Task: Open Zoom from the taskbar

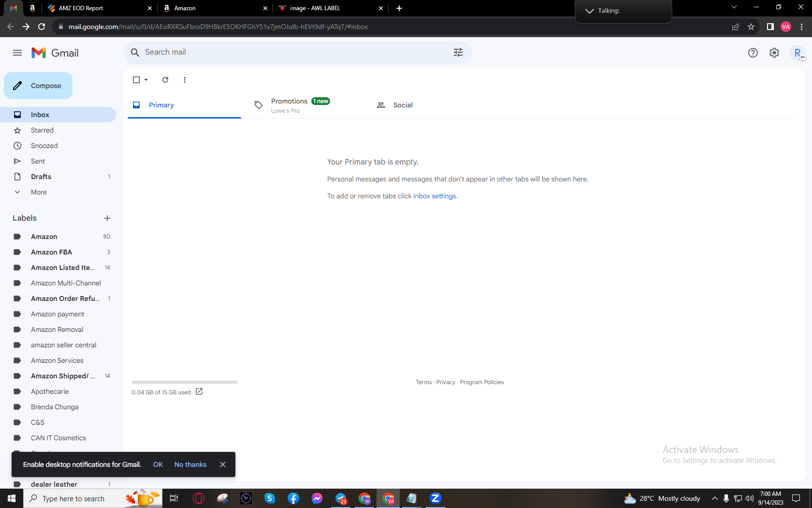Action: tap(435, 498)
